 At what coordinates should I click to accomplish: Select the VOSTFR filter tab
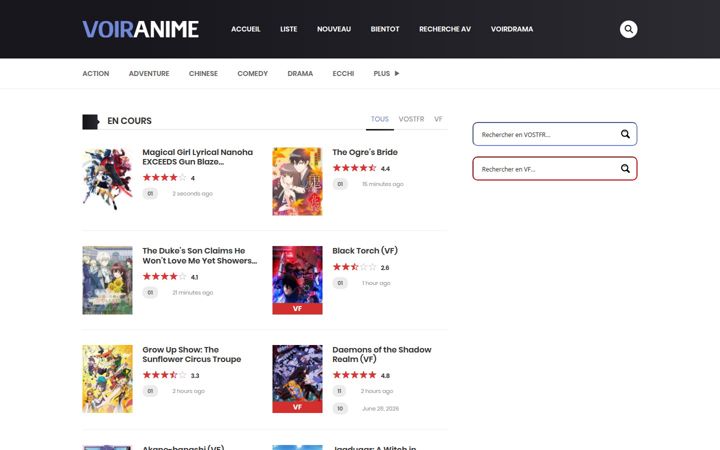click(411, 119)
